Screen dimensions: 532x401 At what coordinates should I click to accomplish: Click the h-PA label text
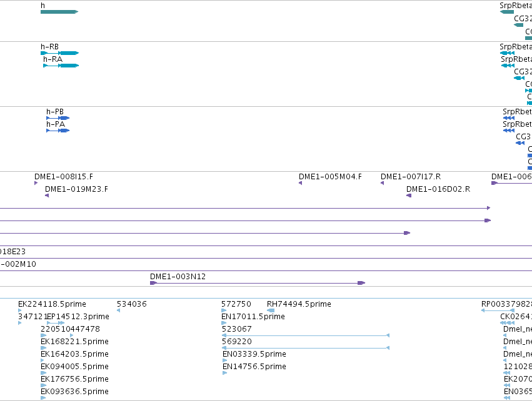[55, 124]
